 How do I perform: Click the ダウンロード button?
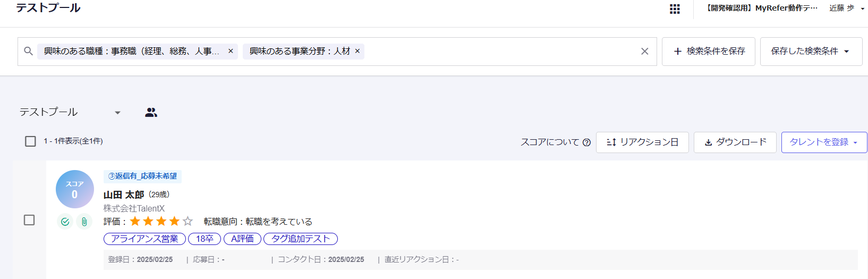pos(735,142)
